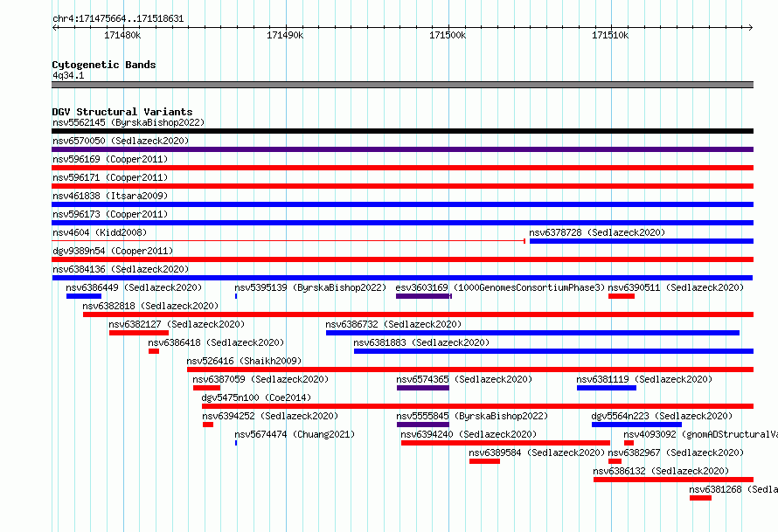Click the nsv6386132 (Sedlazeck2020) label
This screenshot has width=778, height=532.
pos(661,471)
